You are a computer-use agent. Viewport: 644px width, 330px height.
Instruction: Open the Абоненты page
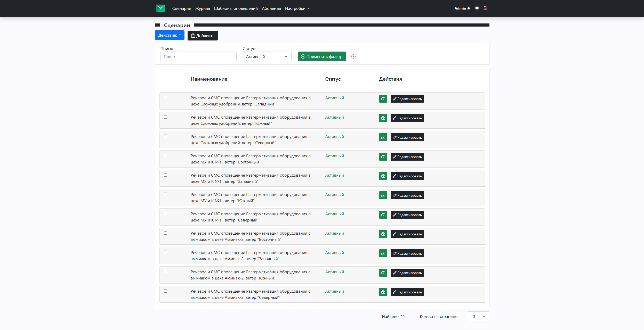(x=271, y=8)
